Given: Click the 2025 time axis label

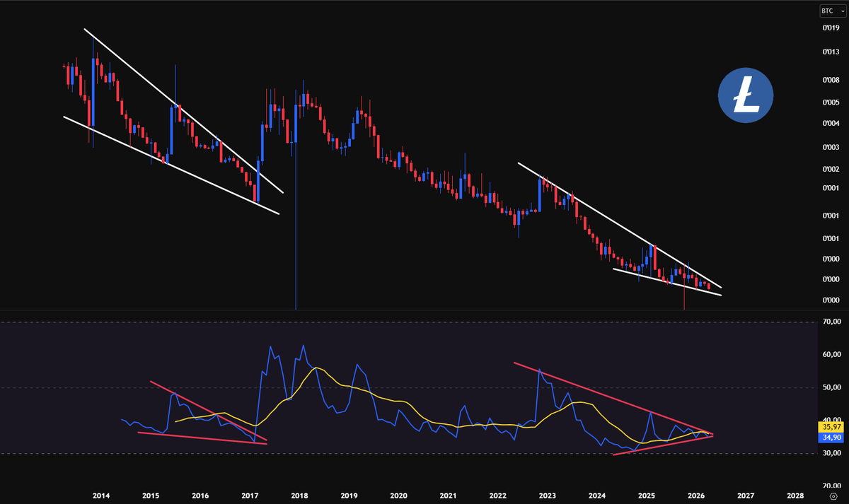Looking at the screenshot, I should click(x=646, y=496).
